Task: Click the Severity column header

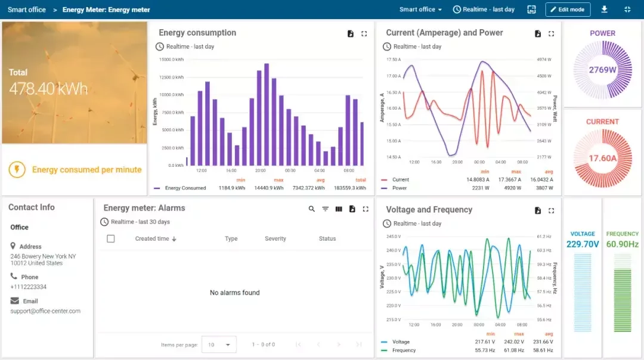Action: 275,239
